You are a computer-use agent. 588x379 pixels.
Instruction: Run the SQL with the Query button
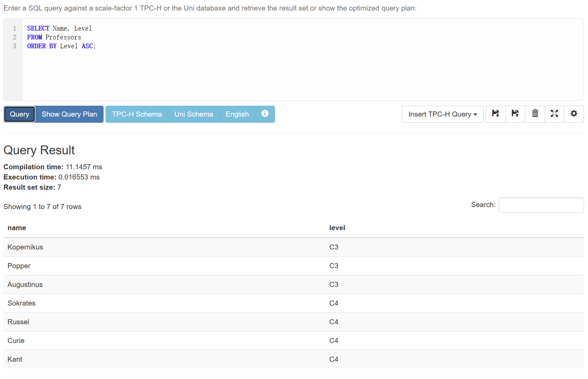pos(19,114)
